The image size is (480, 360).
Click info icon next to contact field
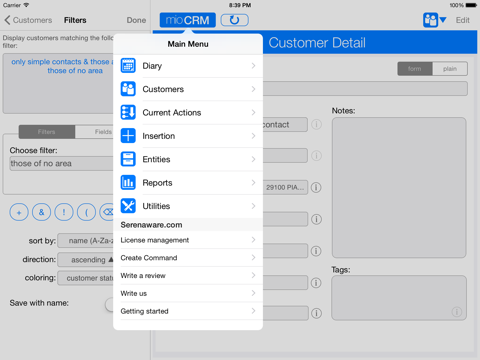316,124
